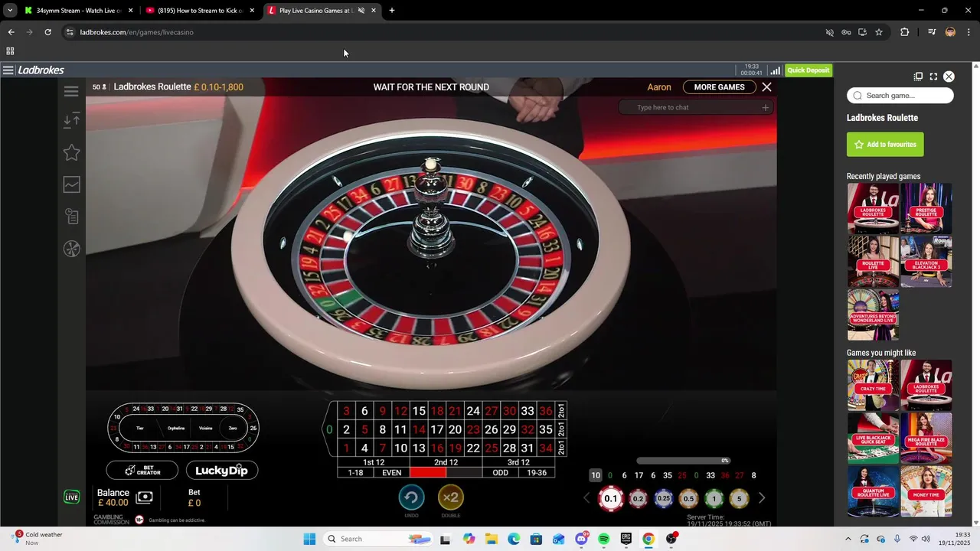The width and height of the screenshot is (980, 551).
Task: Switch to How to Stream to Kick tab
Action: click(201, 11)
